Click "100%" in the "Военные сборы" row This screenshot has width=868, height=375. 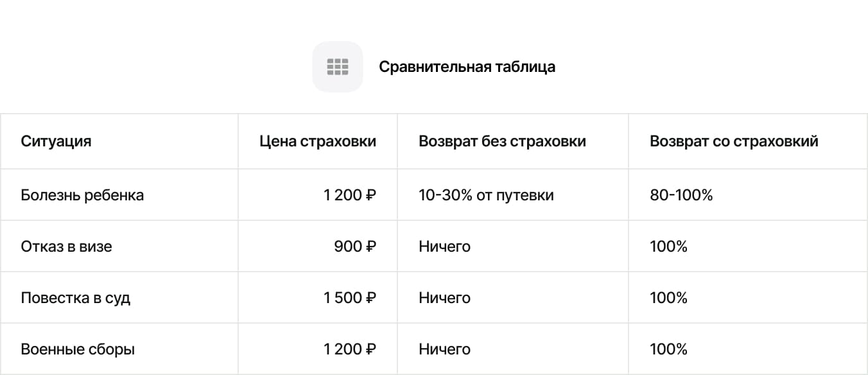pyautogui.click(x=668, y=349)
